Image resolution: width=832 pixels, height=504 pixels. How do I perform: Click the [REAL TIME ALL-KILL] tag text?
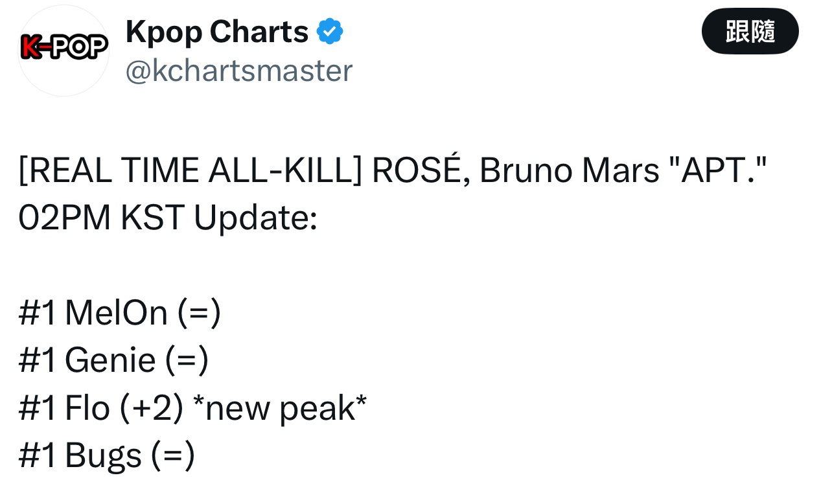coord(190,171)
